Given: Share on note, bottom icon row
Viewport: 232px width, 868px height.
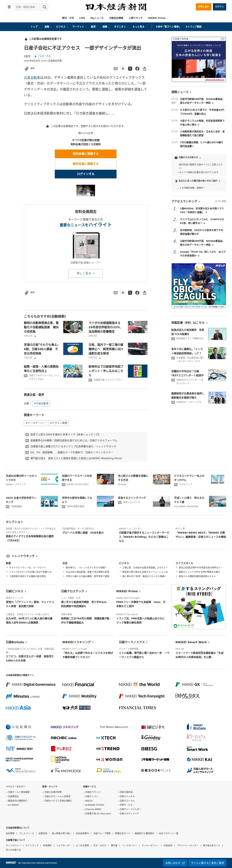Looking at the screenshot, I should coord(123,293).
